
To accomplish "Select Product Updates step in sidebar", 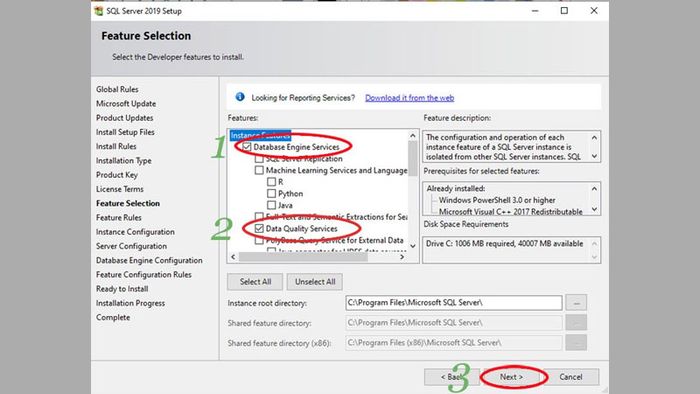I will point(125,118).
